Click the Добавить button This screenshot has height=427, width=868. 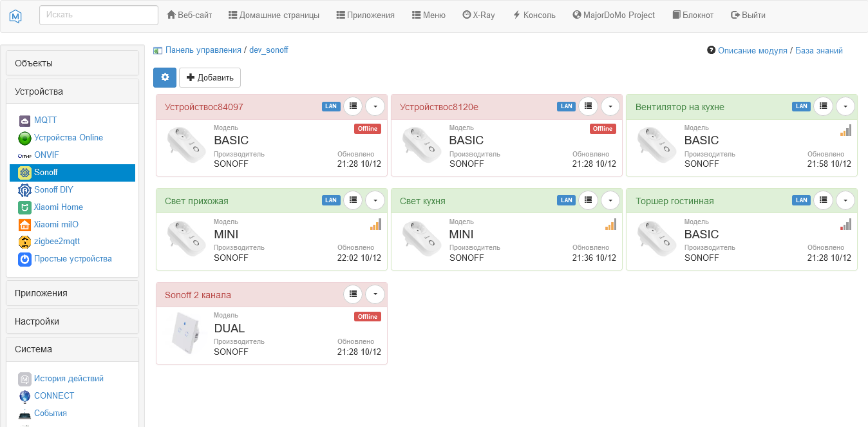tap(210, 77)
